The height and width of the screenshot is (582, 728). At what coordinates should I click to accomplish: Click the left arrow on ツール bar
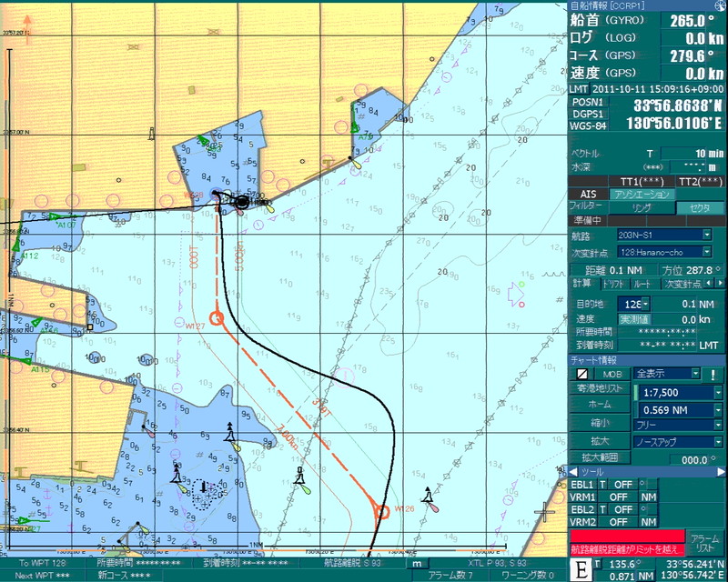click(573, 472)
